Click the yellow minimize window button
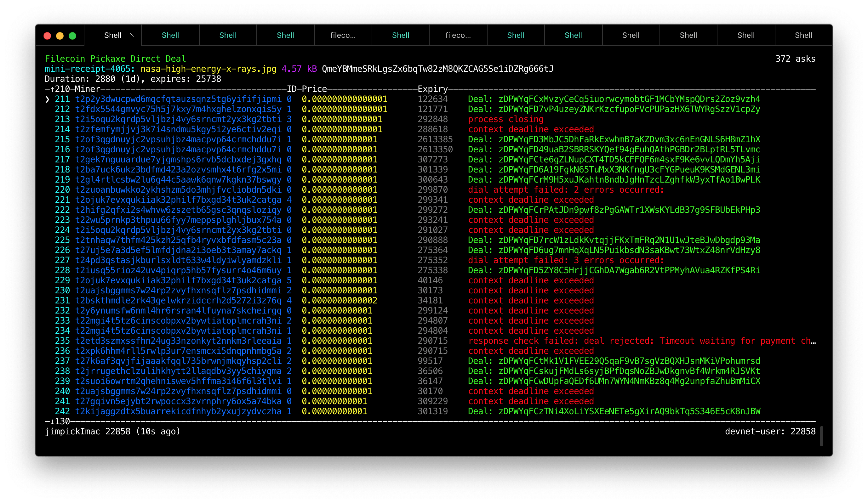 click(x=60, y=36)
